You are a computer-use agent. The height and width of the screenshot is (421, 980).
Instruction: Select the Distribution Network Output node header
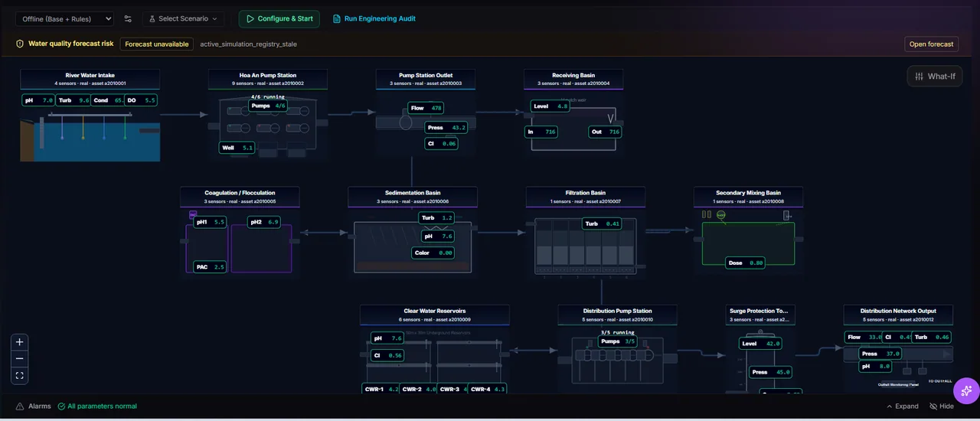[x=898, y=315]
